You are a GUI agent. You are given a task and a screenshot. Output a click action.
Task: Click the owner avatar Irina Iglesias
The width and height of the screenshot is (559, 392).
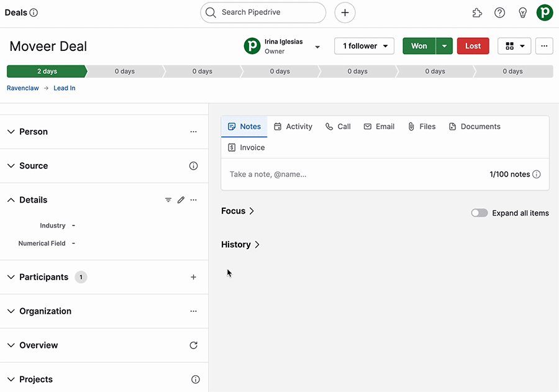tap(252, 46)
